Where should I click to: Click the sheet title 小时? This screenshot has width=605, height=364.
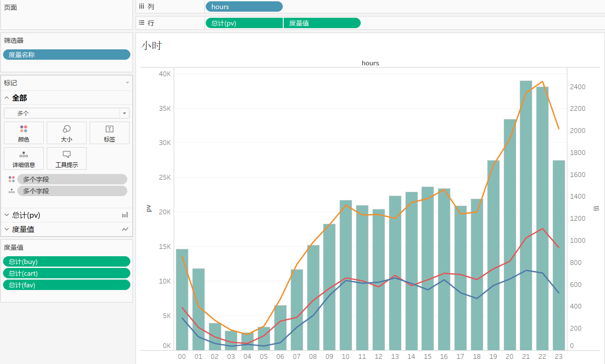pos(152,45)
